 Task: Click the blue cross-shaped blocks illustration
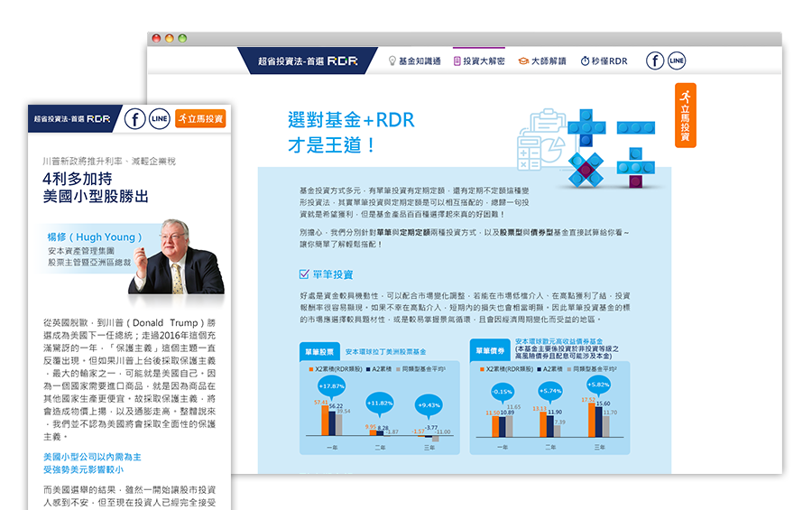586,128
